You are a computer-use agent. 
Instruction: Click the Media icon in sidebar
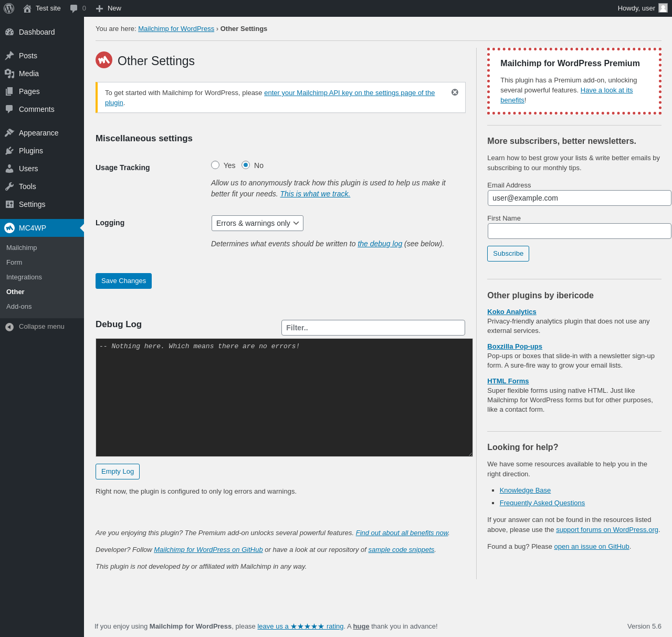[x=9, y=74]
